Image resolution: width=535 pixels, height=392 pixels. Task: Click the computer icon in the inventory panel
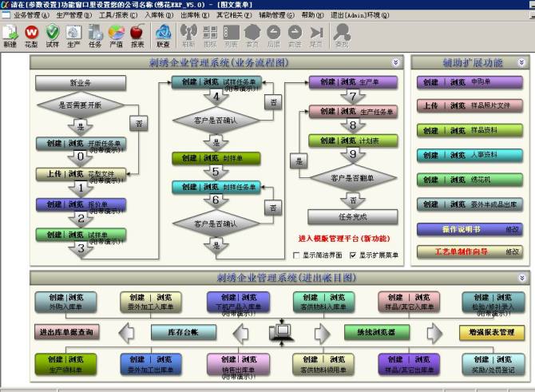pos(282,331)
